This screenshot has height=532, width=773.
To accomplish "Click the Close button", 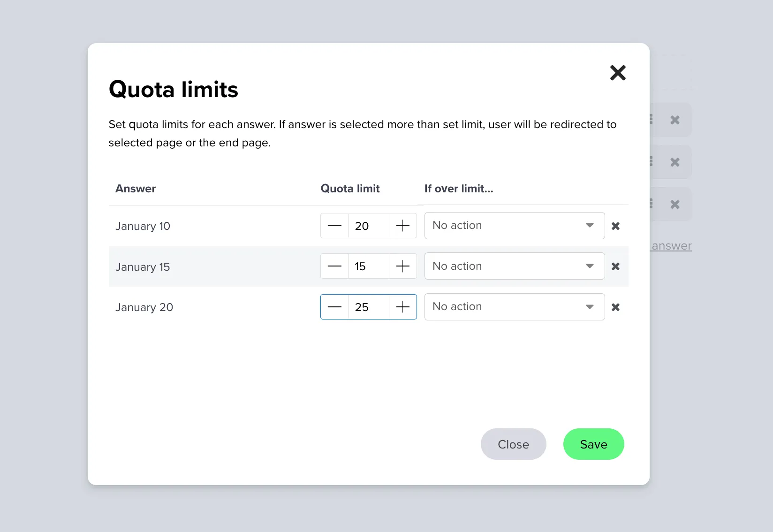I will (513, 444).
